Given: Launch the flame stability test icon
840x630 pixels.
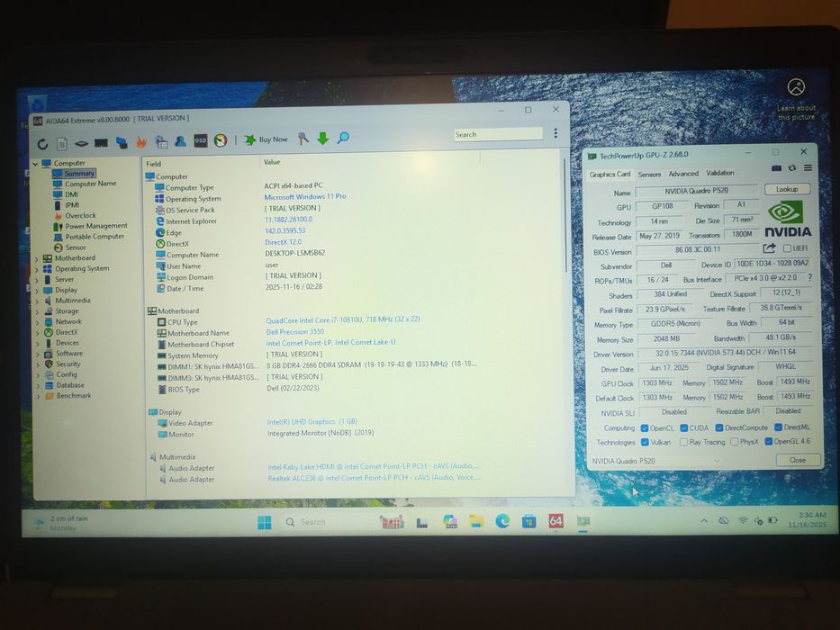Looking at the screenshot, I should pyautogui.click(x=141, y=142).
